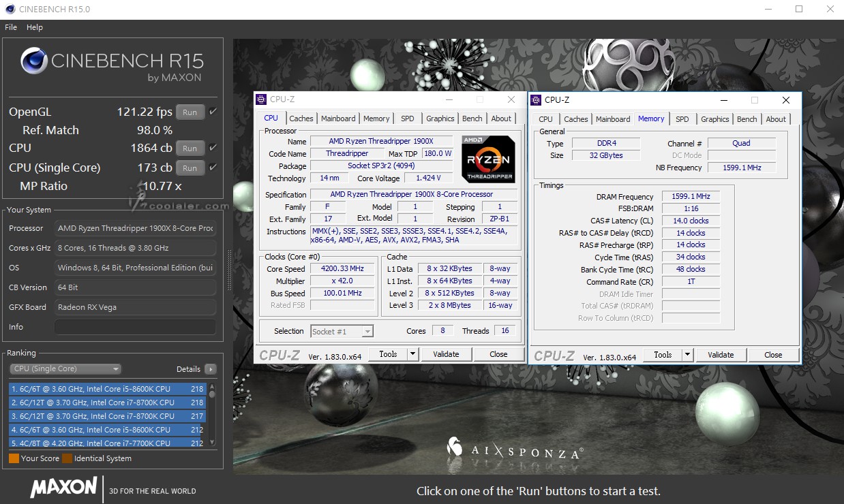Viewport: 844px width, 504px height.
Task: Click the AMD Ryzen Threadripper logo in CPU-Z
Action: 488,159
